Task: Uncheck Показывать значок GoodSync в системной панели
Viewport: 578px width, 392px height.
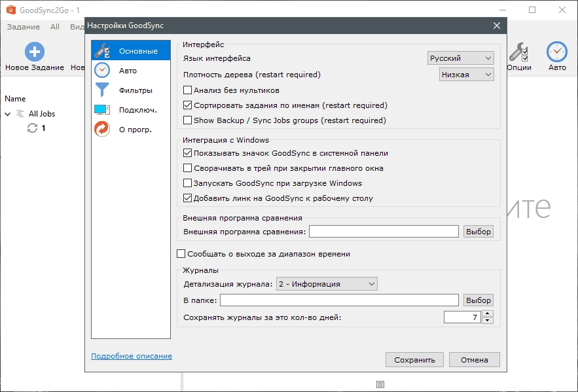Action: (188, 153)
